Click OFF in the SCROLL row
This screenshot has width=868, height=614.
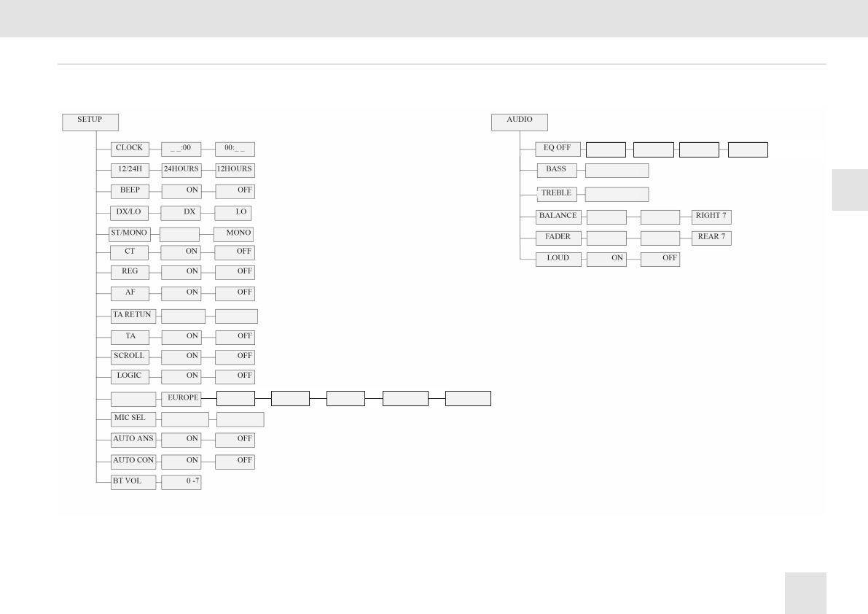pos(235,357)
